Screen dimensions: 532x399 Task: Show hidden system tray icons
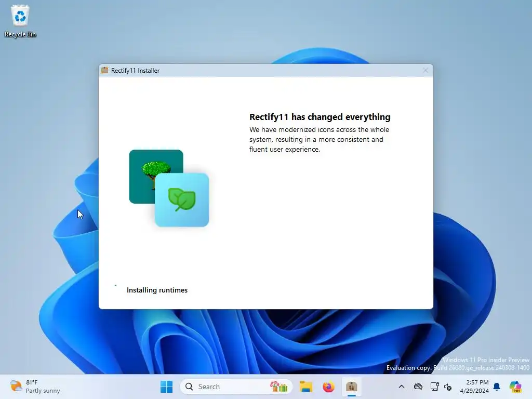pyautogui.click(x=402, y=387)
